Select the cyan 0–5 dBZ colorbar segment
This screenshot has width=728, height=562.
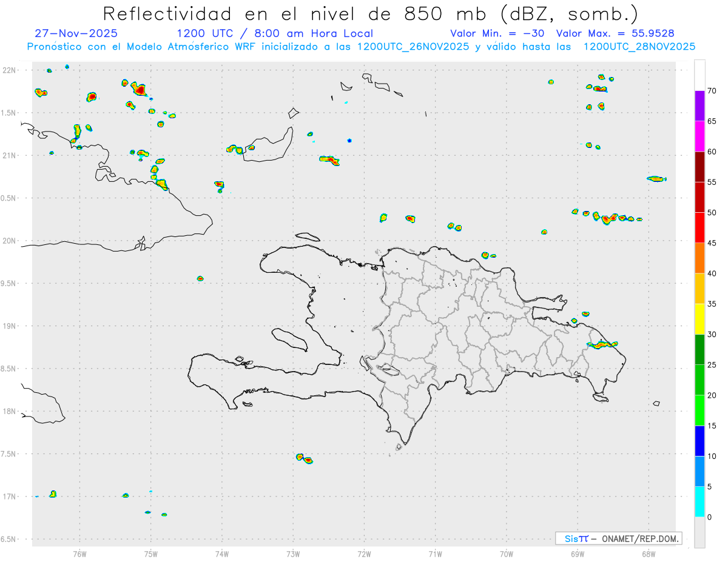pos(699,502)
